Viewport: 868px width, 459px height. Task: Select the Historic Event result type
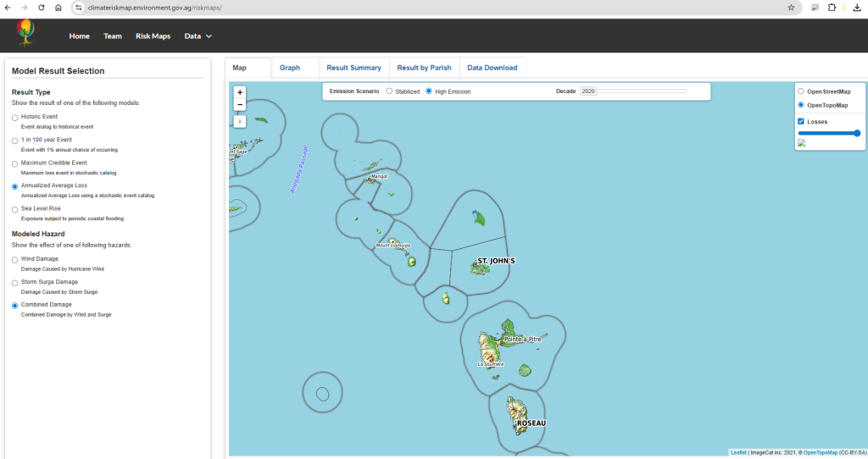pyautogui.click(x=14, y=117)
